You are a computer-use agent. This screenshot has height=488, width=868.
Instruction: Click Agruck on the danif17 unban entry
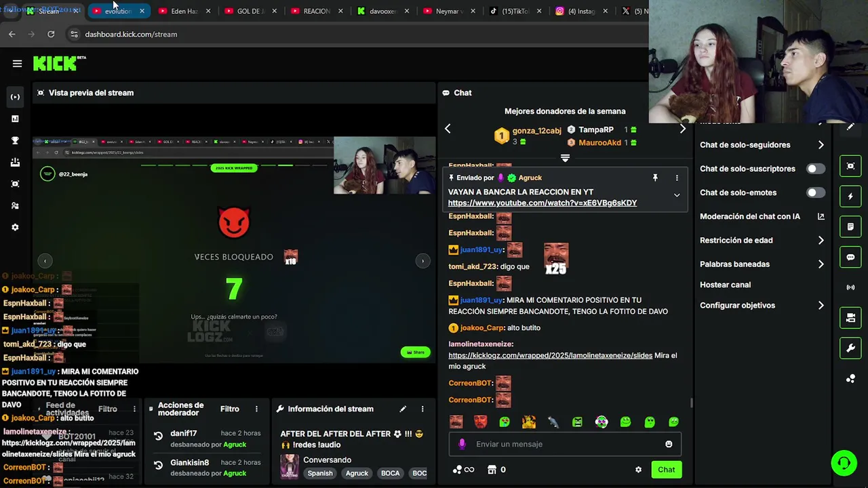(235, 445)
